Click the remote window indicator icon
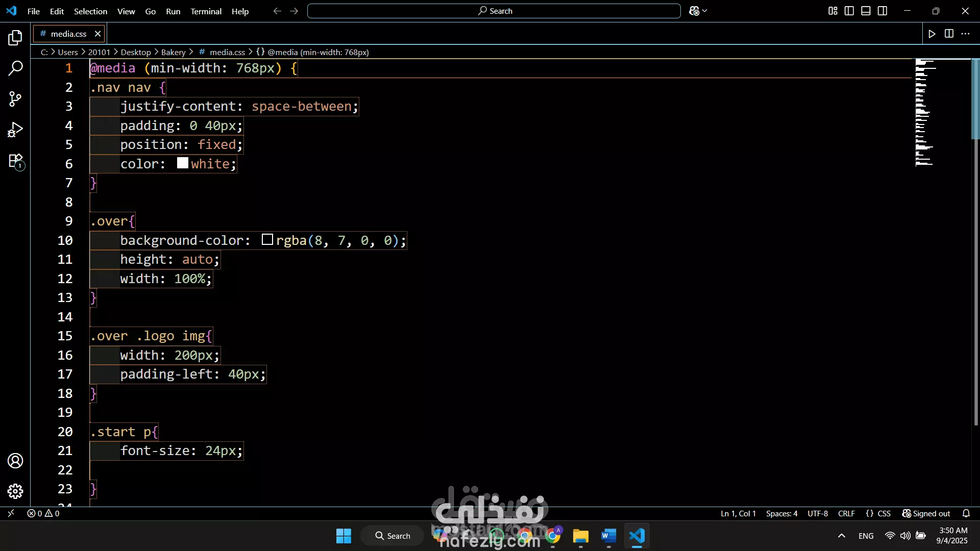The width and height of the screenshot is (980, 551). 11,513
